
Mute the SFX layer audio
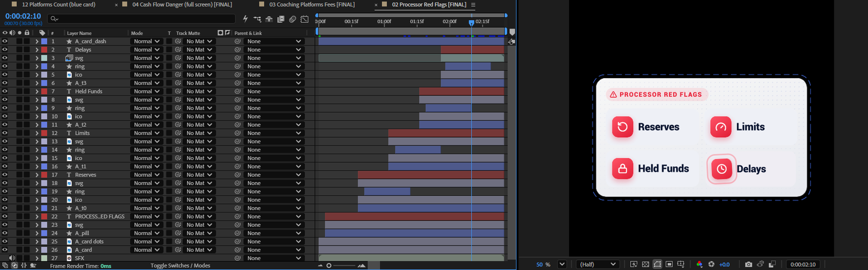coord(12,258)
